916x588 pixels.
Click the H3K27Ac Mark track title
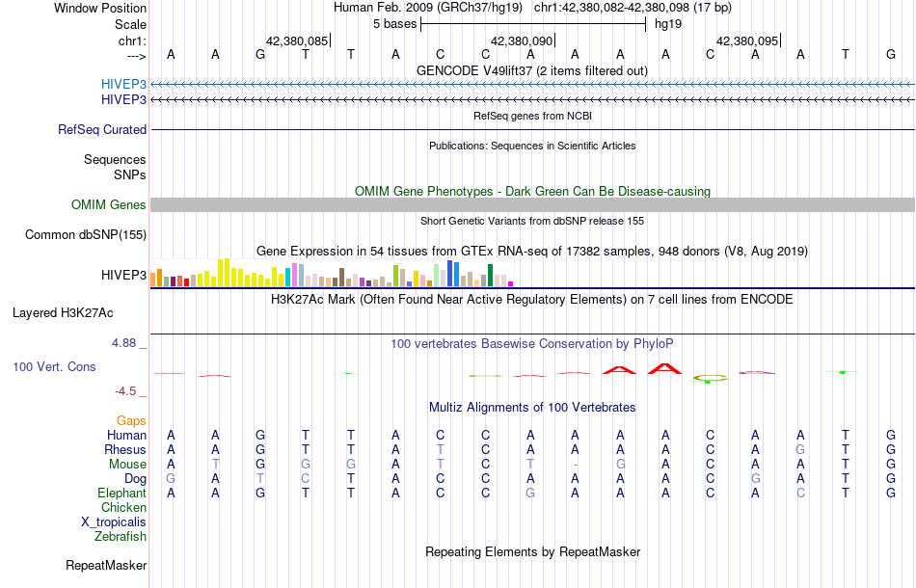pyautogui.click(x=532, y=300)
